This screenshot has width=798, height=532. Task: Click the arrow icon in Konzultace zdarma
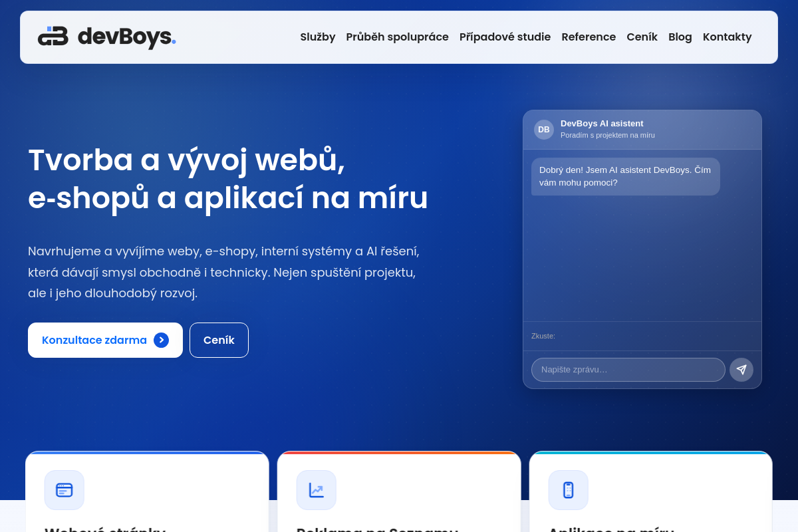(161, 340)
